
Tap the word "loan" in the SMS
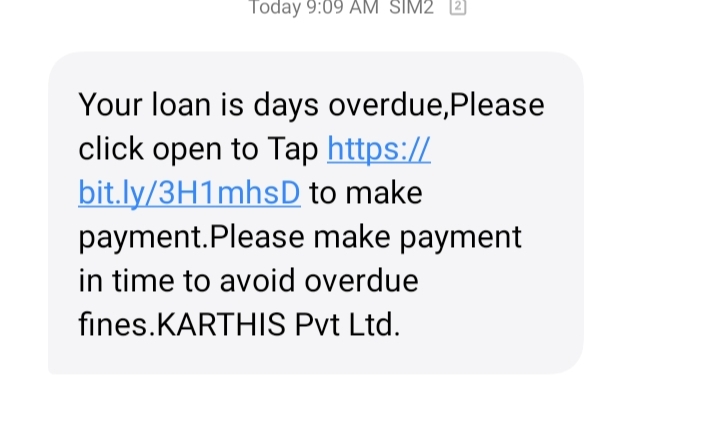[x=181, y=105]
